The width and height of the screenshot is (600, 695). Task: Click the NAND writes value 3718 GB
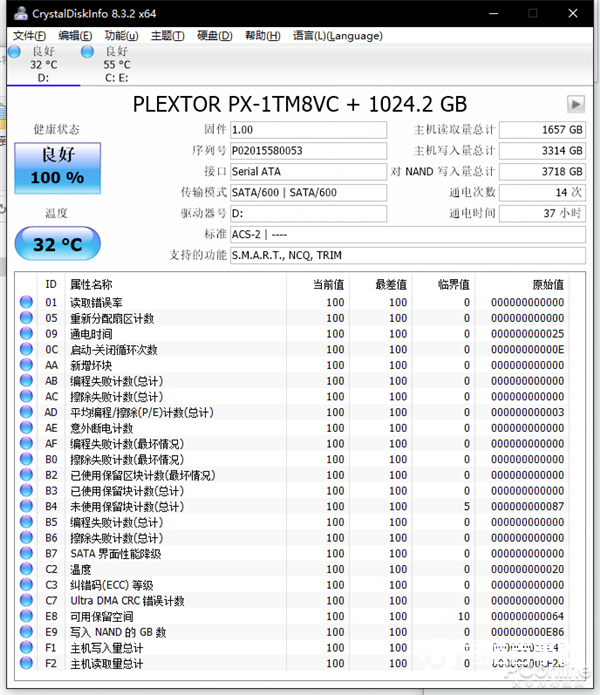click(542, 172)
